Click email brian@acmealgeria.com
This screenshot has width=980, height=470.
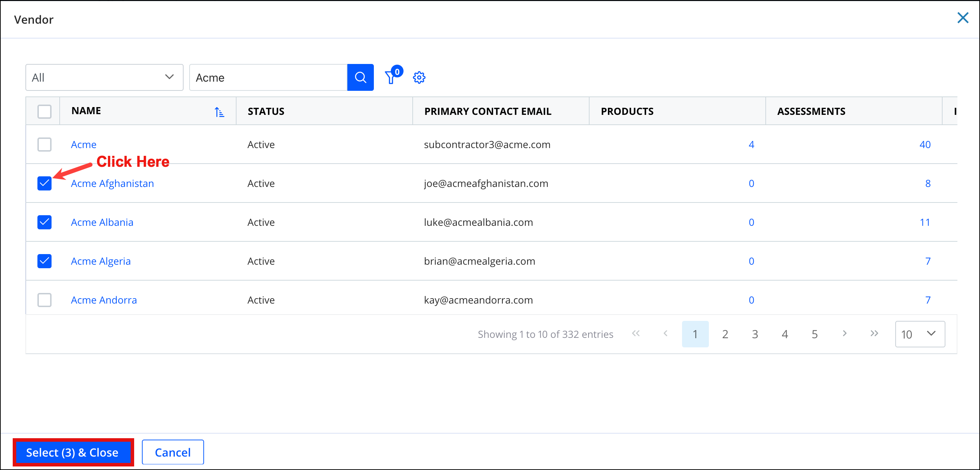479,261
